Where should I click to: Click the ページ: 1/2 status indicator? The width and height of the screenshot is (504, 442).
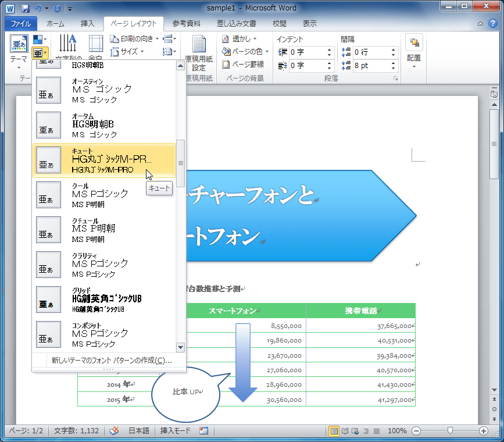(x=26, y=431)
